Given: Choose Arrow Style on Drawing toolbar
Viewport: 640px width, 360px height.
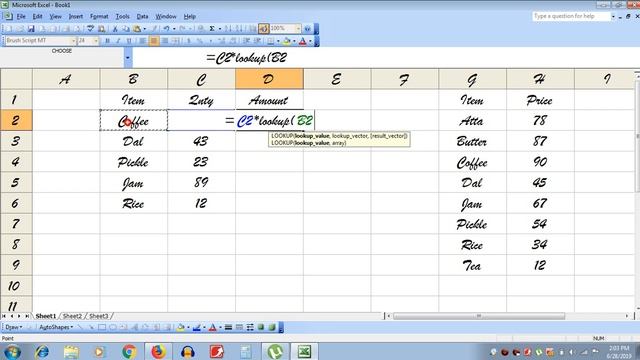Looking at the screenshot, I should (250, 327).
